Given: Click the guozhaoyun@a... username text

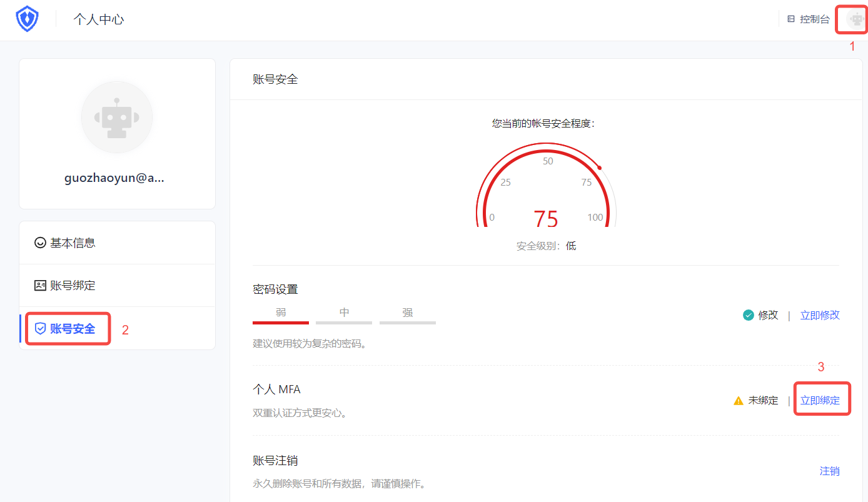Looking at the screenshot, I should click(114, 178).
